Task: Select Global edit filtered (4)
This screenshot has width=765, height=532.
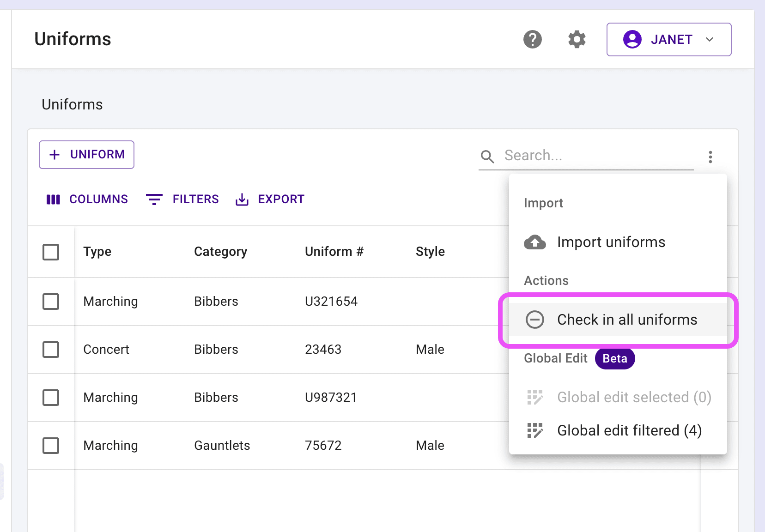Action: pyautogui.click(x=629, y=430)
